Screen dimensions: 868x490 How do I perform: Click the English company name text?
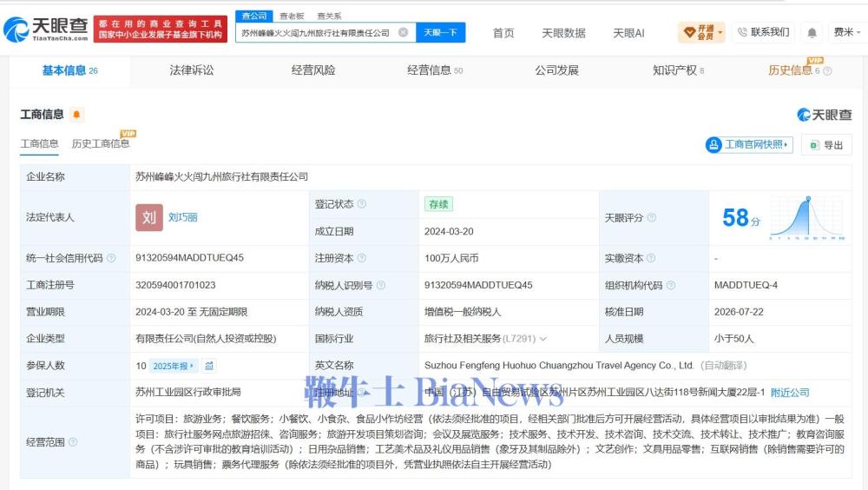(x=558, y=365)
